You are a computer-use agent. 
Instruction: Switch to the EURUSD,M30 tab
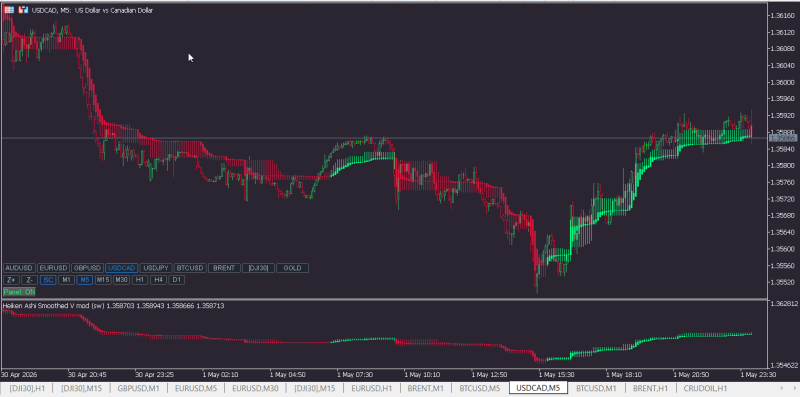click(x=255, y=388)
